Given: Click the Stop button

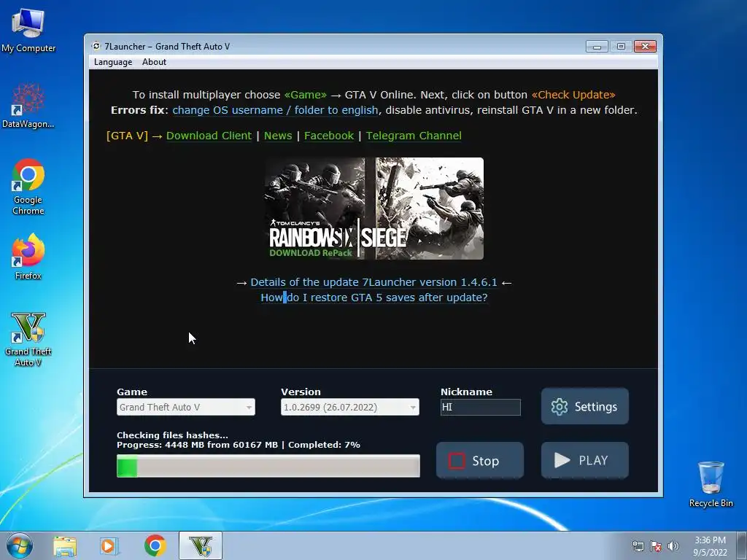Looking at the screenshot, I should pyautogui.click(x=480, y=461).
